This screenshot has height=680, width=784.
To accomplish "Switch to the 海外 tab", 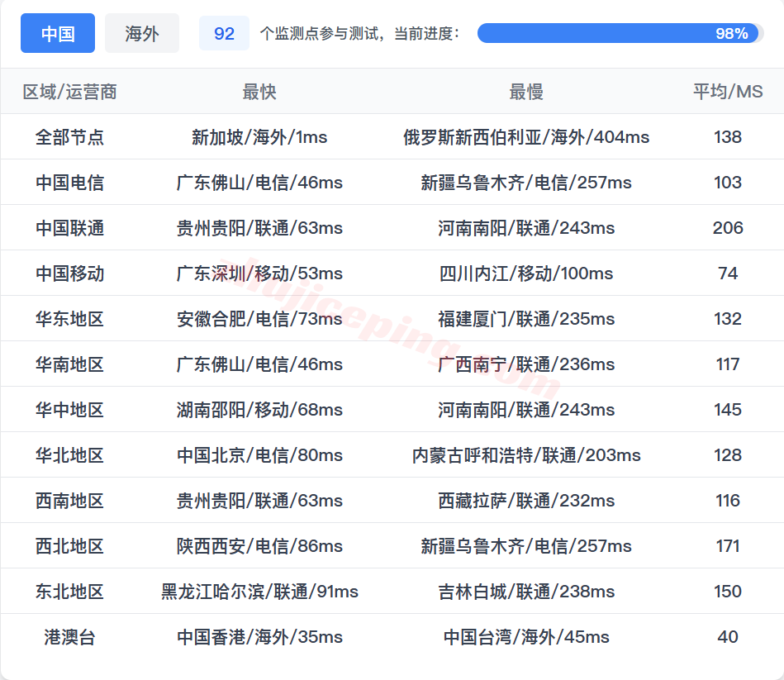I will pos(142,33).
